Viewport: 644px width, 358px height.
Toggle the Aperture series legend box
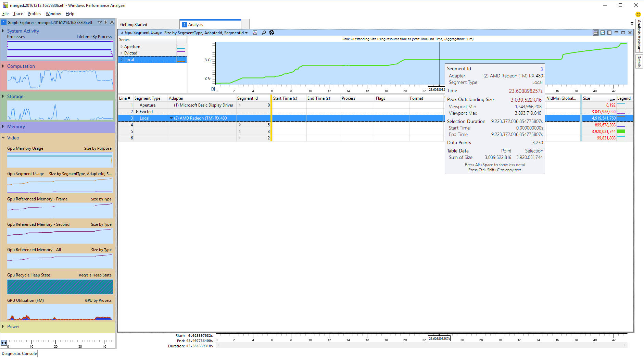(x=181, y=47)
